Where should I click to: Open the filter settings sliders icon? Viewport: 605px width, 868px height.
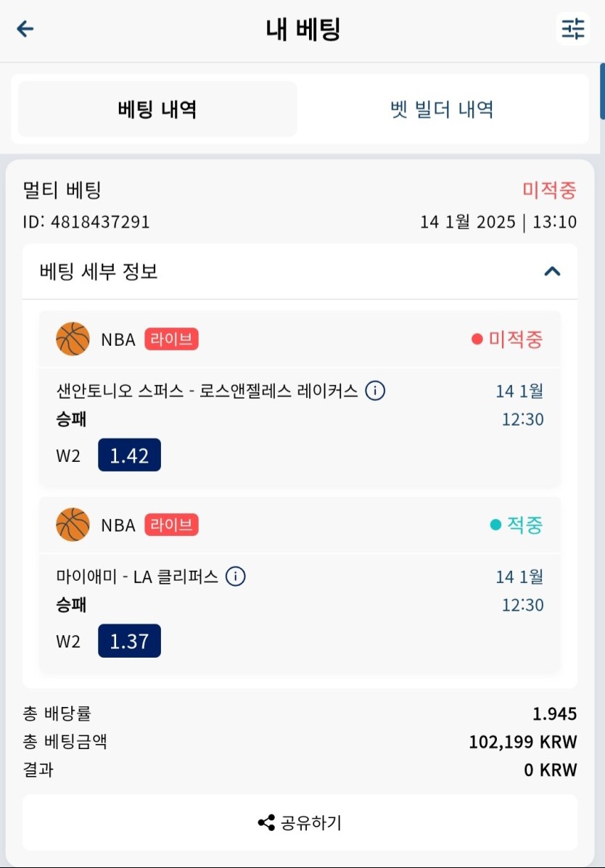(x=573, y=28)
